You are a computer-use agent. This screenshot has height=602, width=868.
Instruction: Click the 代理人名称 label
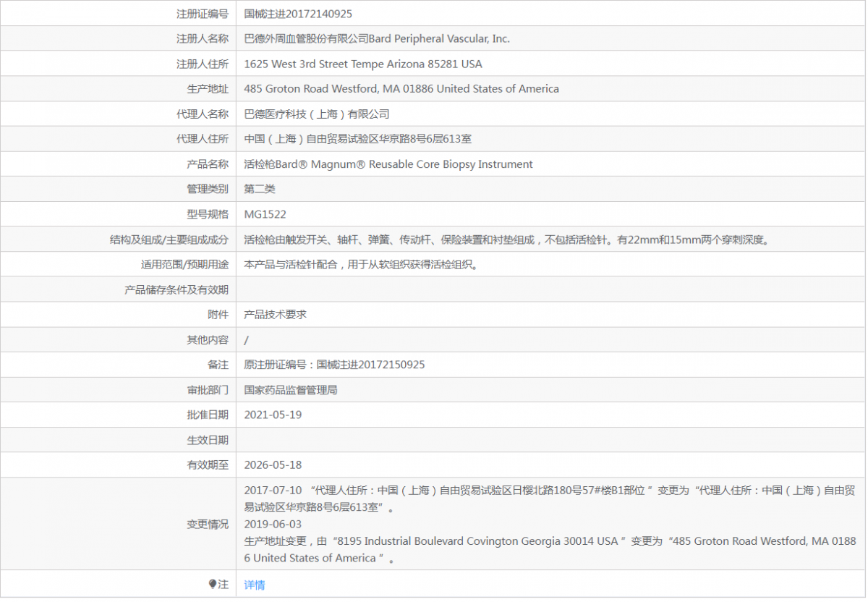point(203,114)
